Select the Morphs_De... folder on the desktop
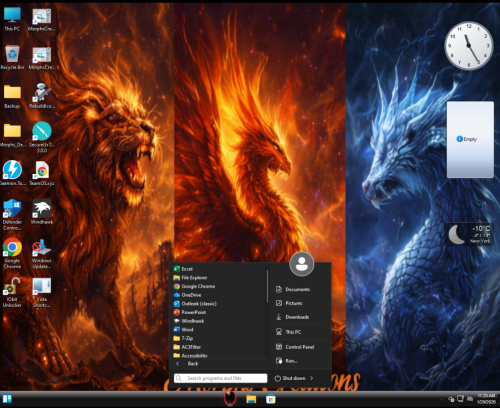The width and height of the screenshot is (500, 408). [12, 135]
